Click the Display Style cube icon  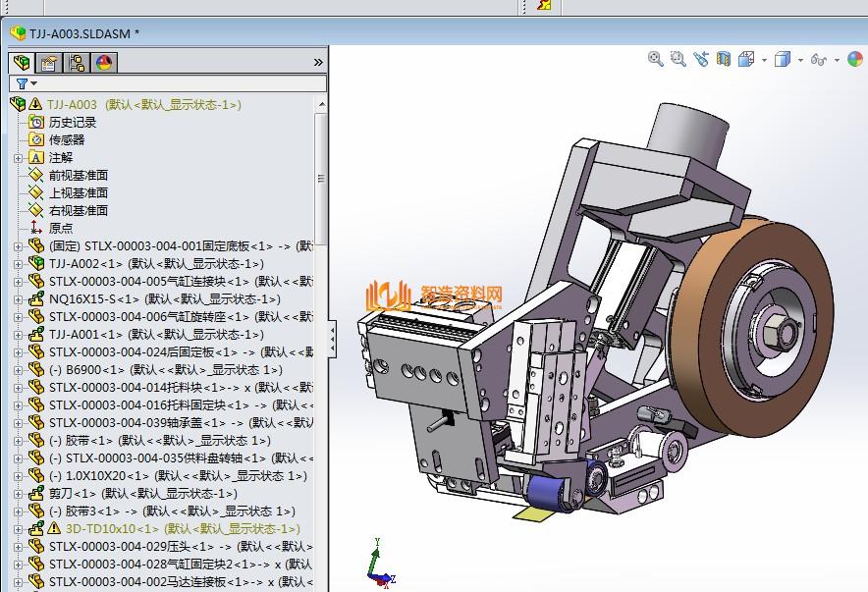[x=782, y=59]
